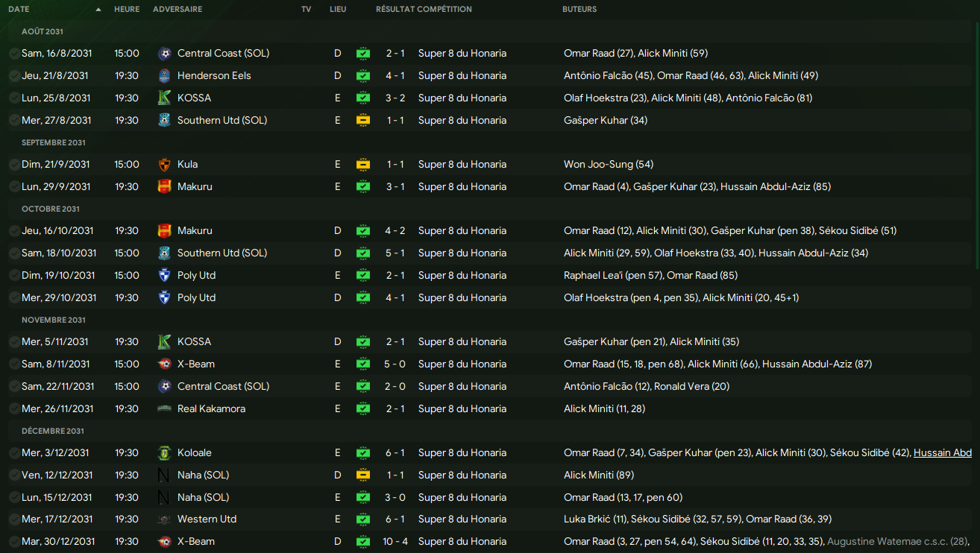Screen dimensions: 980x553
Task: Click the 5 - 0 result against X-Beam
Action: coord(395,364)
